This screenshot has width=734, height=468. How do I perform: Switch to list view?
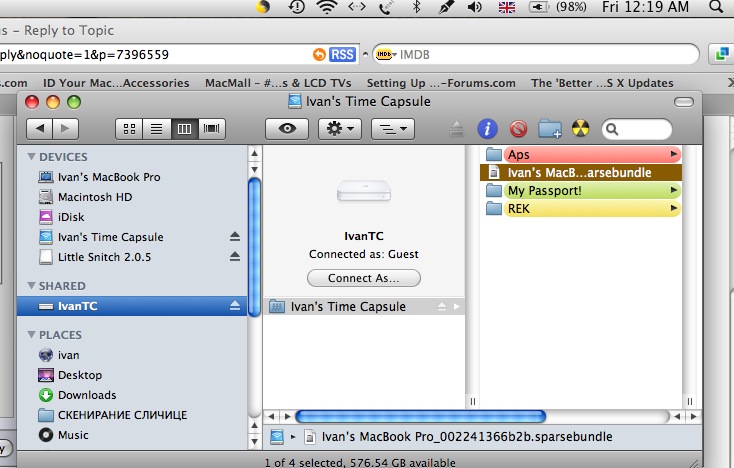tap(156, 129)
